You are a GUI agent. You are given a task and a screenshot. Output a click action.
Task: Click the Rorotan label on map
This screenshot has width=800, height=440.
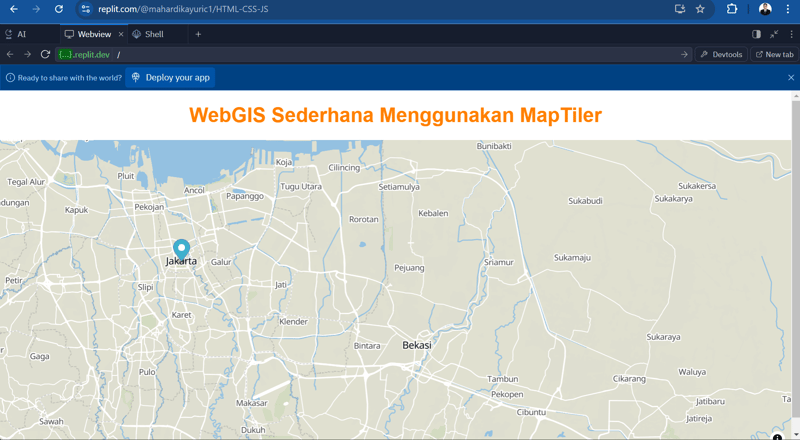click(363, 219)
